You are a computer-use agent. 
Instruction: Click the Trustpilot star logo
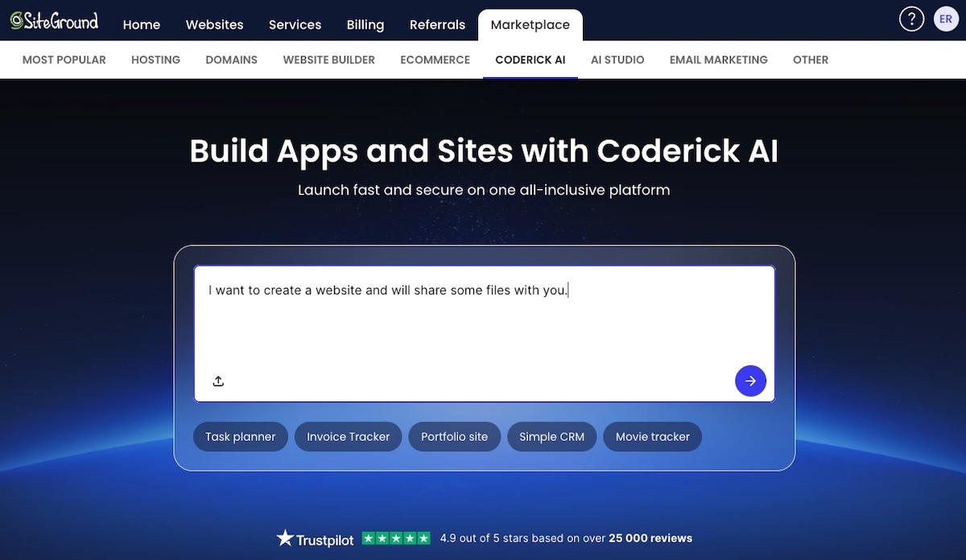(x=315, y=538)
